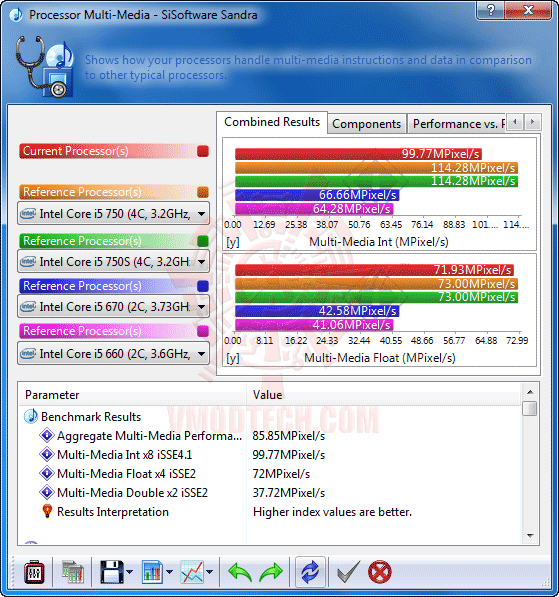The image size is (559, 597).
Task: Click the red 99.77MPixel/s bar
Action: click(x=358, y=154)
